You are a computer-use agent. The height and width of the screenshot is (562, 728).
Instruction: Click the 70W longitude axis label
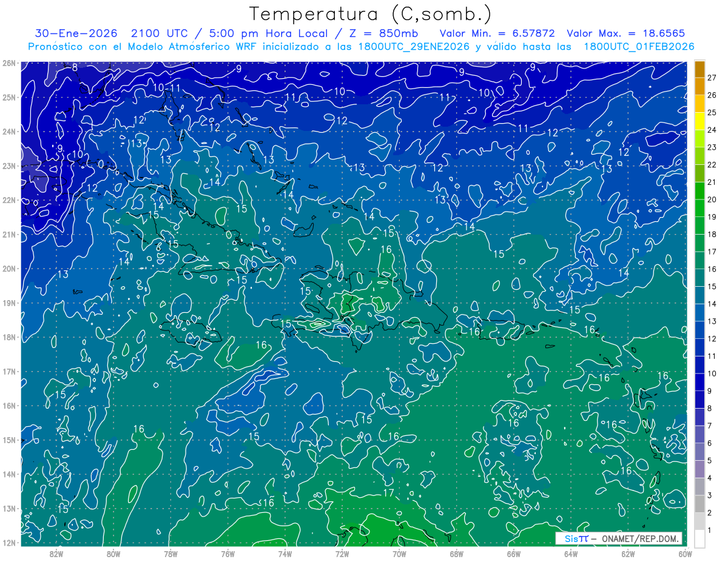pos(399,554)
